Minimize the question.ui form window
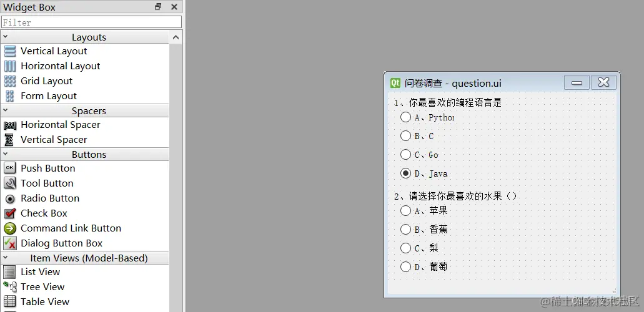644x312 pixels. pyautogui.click(x=577, y=82)
